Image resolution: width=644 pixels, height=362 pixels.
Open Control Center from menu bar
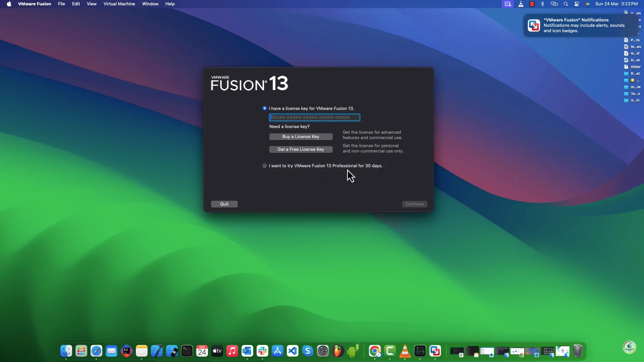click(x=577, y=4)
